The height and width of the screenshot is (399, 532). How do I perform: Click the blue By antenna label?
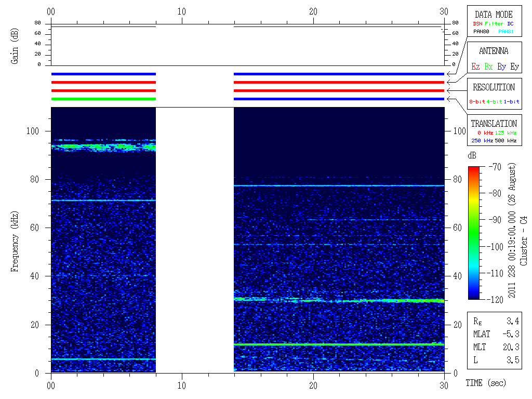coord(501,67)
